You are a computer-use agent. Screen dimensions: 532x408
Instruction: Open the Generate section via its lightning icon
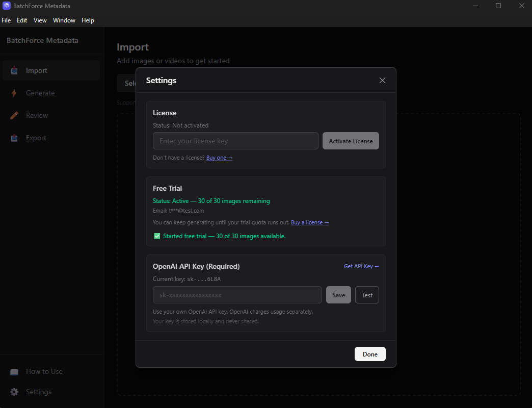click(x=14, y=93)
